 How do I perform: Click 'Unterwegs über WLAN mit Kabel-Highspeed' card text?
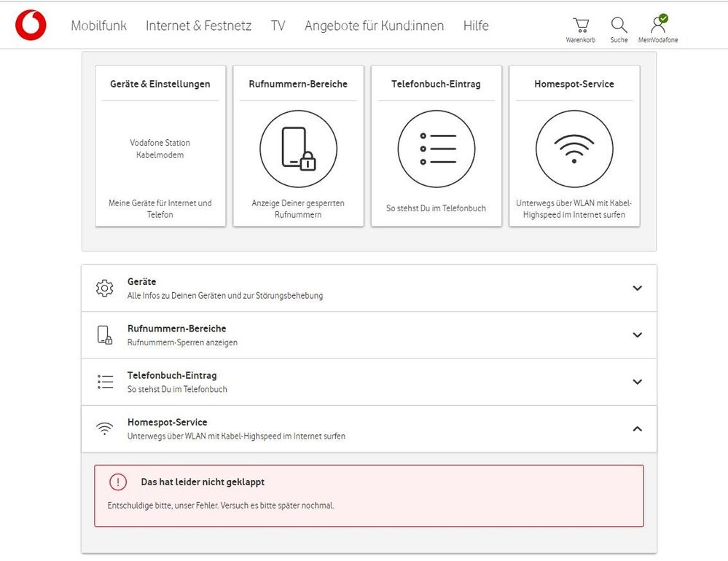point(574,209)
